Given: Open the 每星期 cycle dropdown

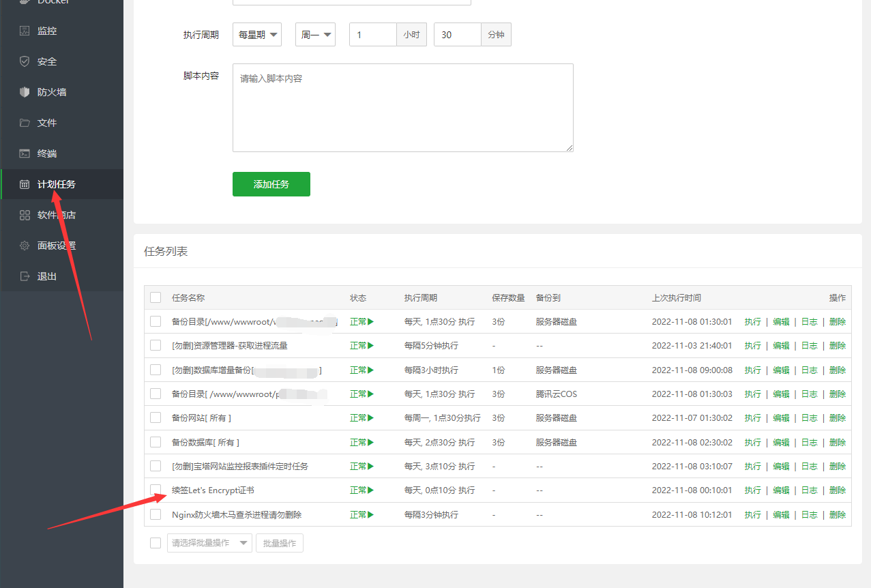Looking at the screenshot, I should (257, 35).
